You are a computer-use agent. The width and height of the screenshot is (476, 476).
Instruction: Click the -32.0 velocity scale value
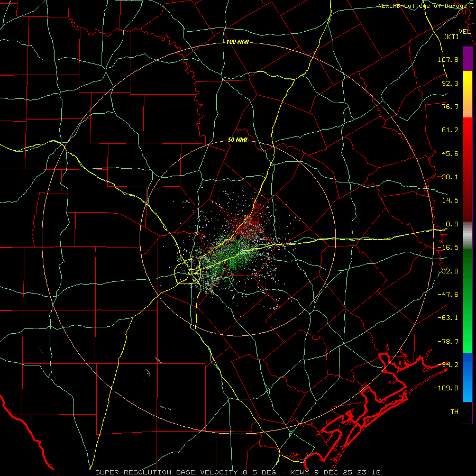click(448, 271)
